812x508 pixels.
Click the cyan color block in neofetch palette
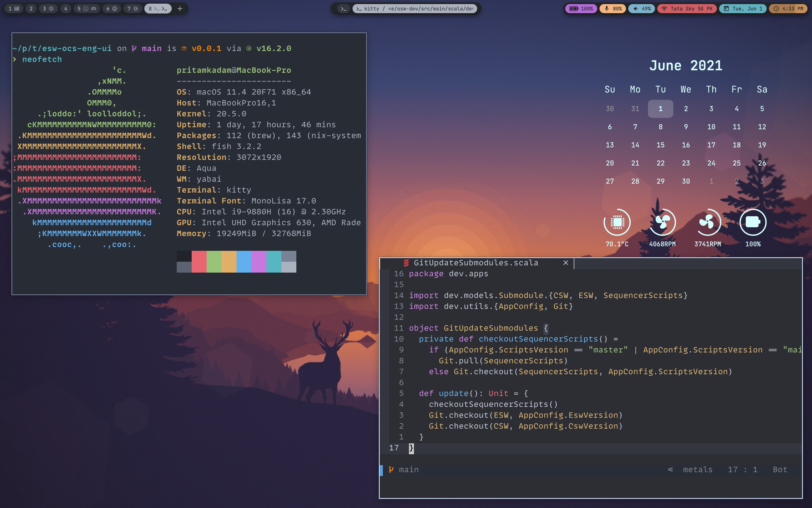tap(274, 261)
